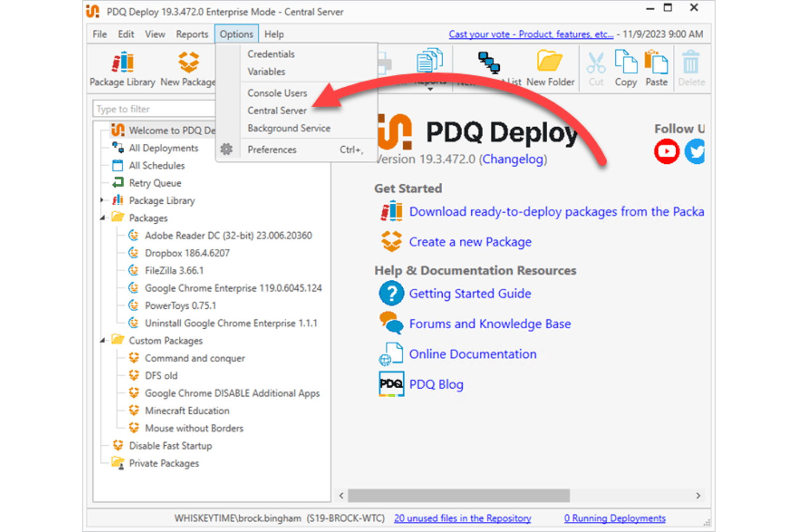Open Forums and Knowledge Base link
798x532 pixels.
tap(490, 323)
